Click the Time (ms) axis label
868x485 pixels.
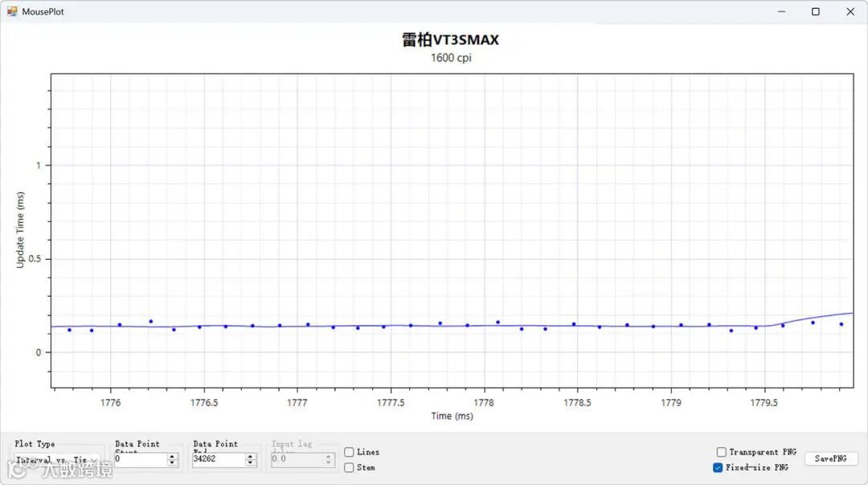click(452, 416)
